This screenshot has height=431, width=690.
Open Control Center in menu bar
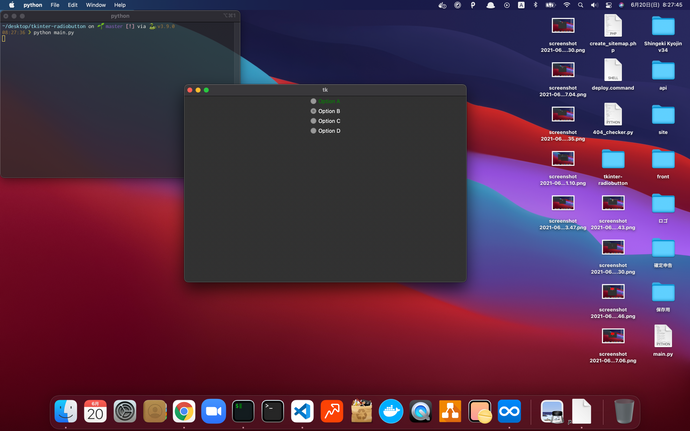pyautogui.click(x=609, y=5)
